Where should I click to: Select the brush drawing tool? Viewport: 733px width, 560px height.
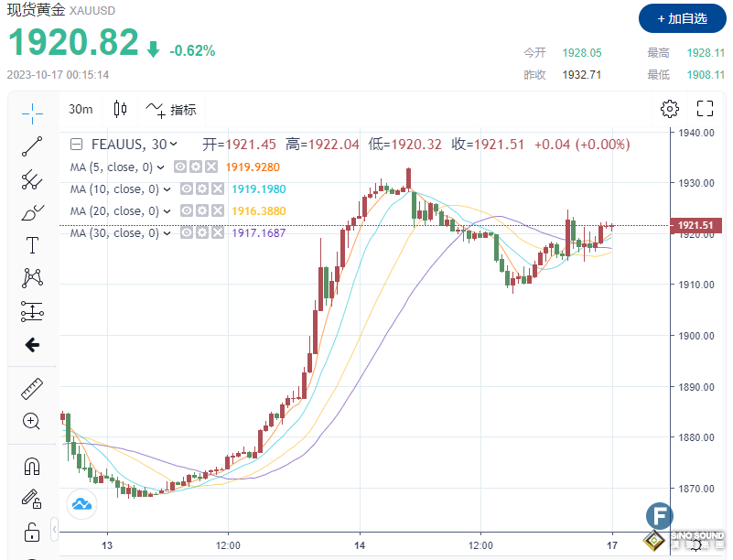pyautogui.click(x=31, y=212)
